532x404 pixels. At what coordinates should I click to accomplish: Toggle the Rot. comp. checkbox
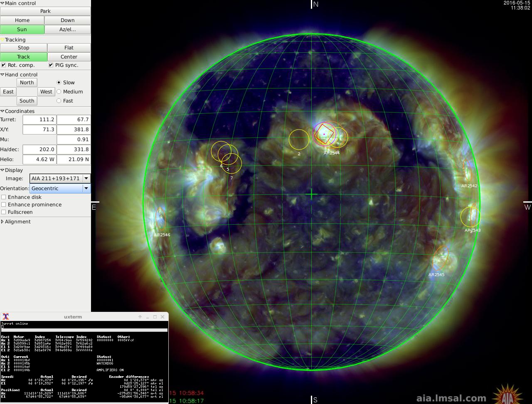pos(4,65)
